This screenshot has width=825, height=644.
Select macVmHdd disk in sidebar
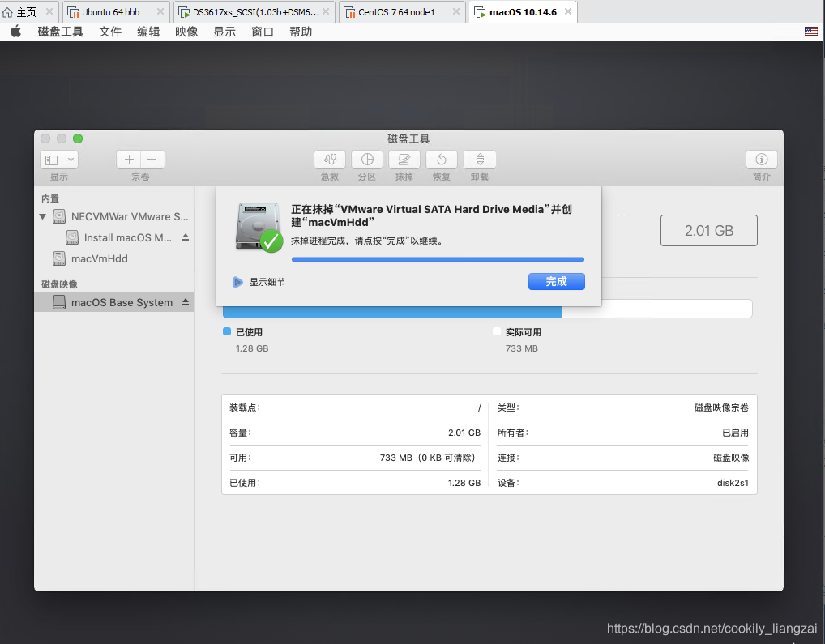114,258
